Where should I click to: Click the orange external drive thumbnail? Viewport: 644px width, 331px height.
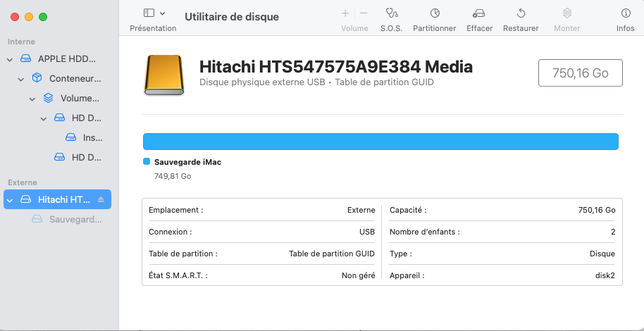click(164, 75)
